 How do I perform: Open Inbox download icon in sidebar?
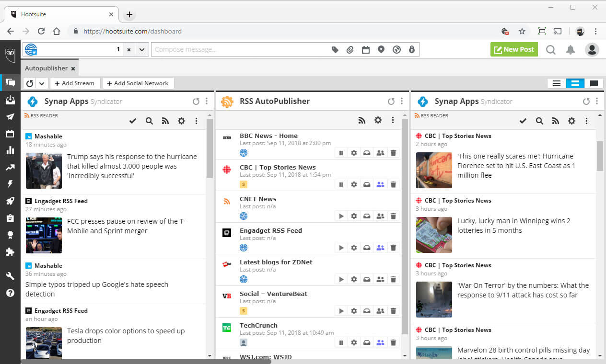click(10, 100)
